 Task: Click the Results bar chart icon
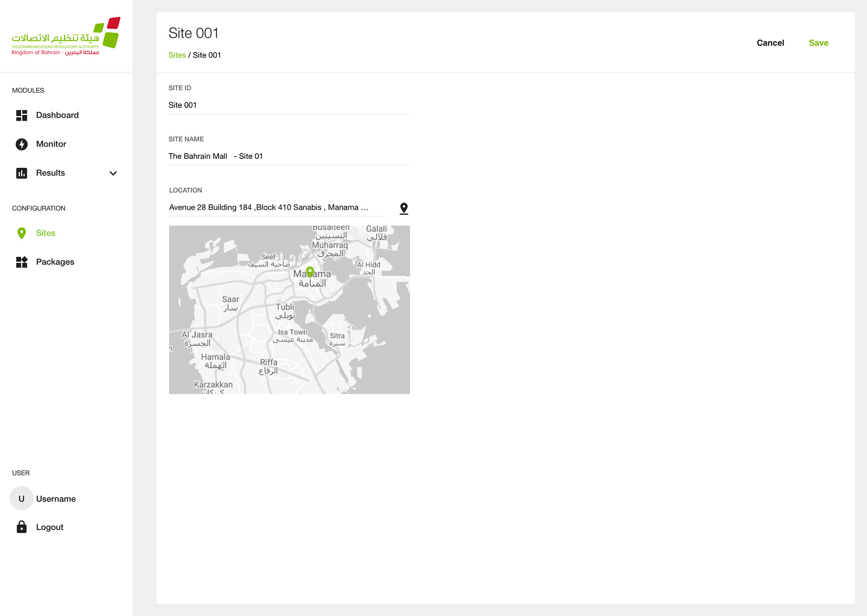coord(22,173)
